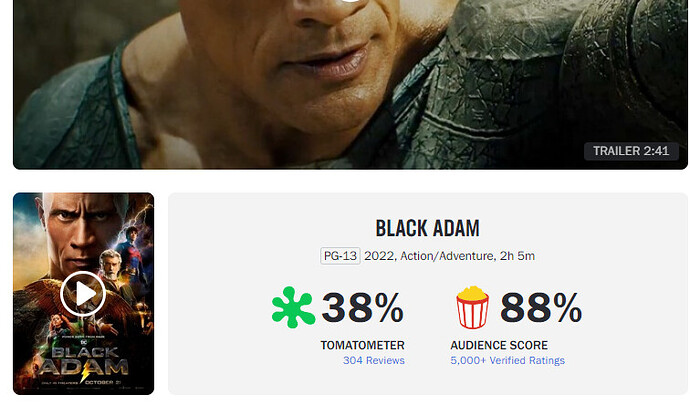Click the AUDIENCE SCORE label
690x405 pixels.
(499, 345)
